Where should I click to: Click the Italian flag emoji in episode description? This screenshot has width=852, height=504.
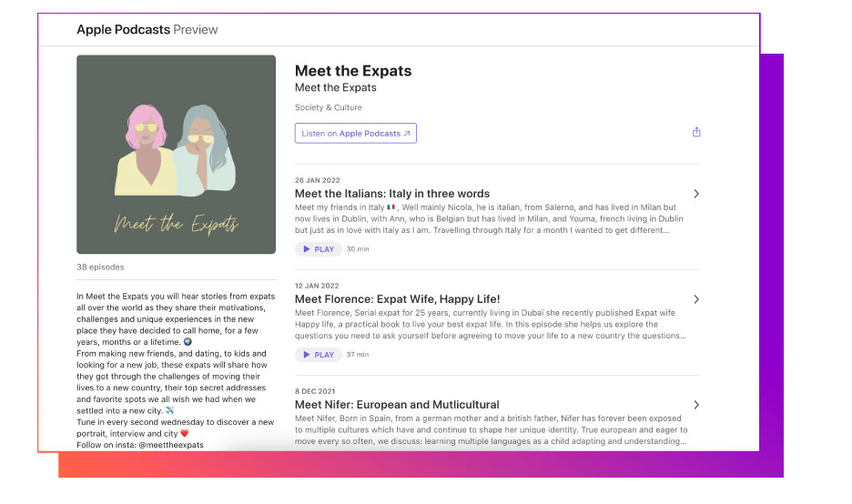pos(390,207)
